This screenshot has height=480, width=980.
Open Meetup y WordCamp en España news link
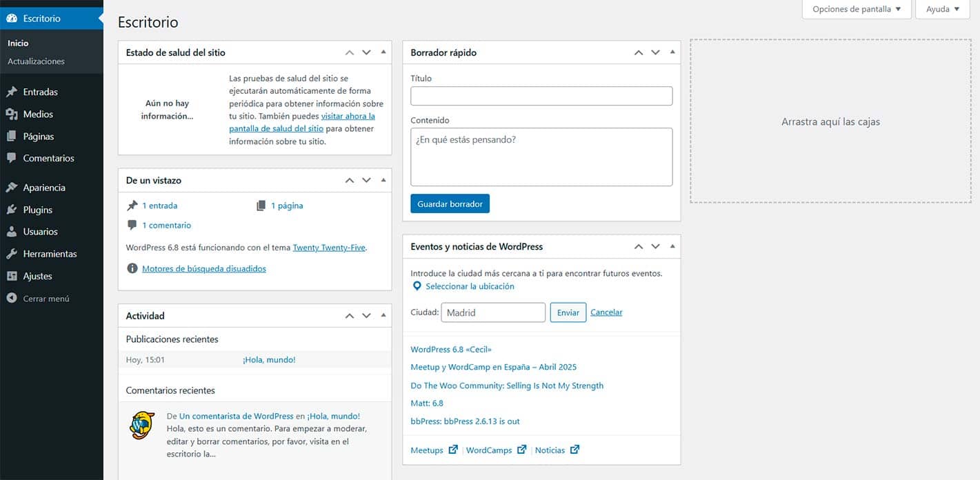(x=493, y=367)
